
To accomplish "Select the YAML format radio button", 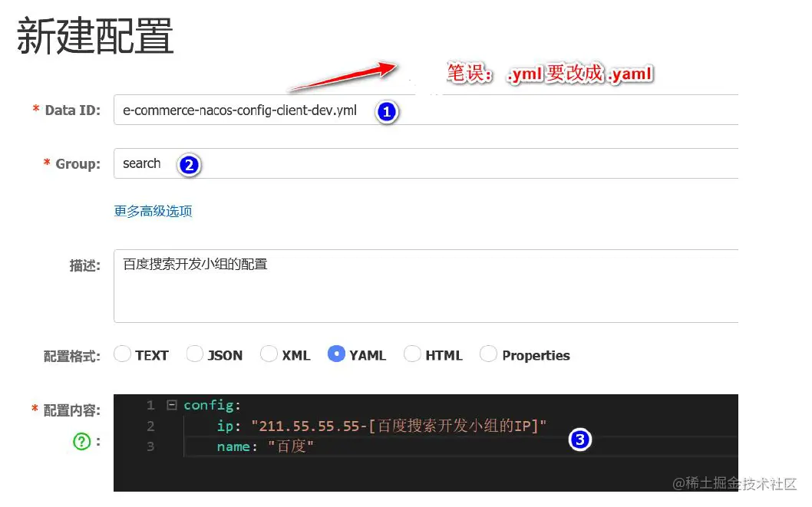I will [x=337, y=354].
